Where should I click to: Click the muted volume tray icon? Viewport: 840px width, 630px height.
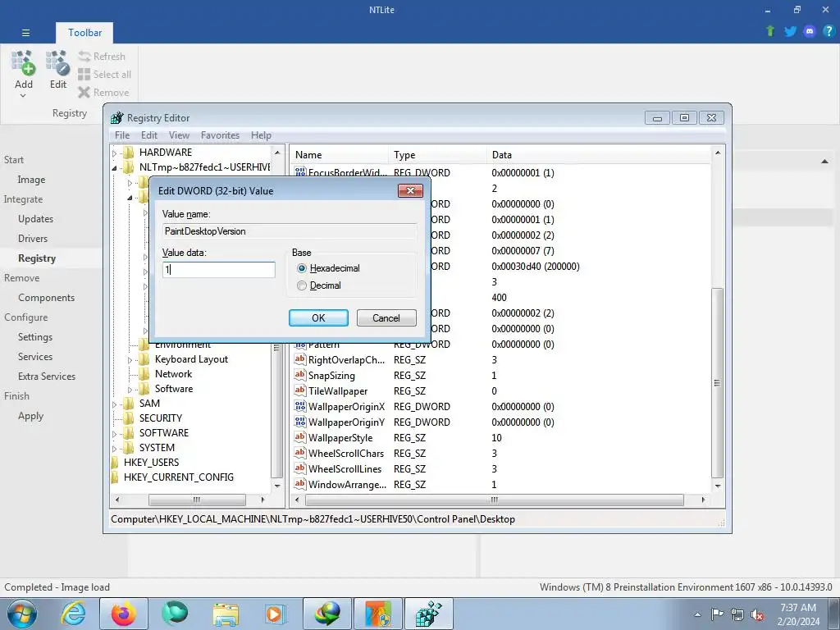[757, 614]
